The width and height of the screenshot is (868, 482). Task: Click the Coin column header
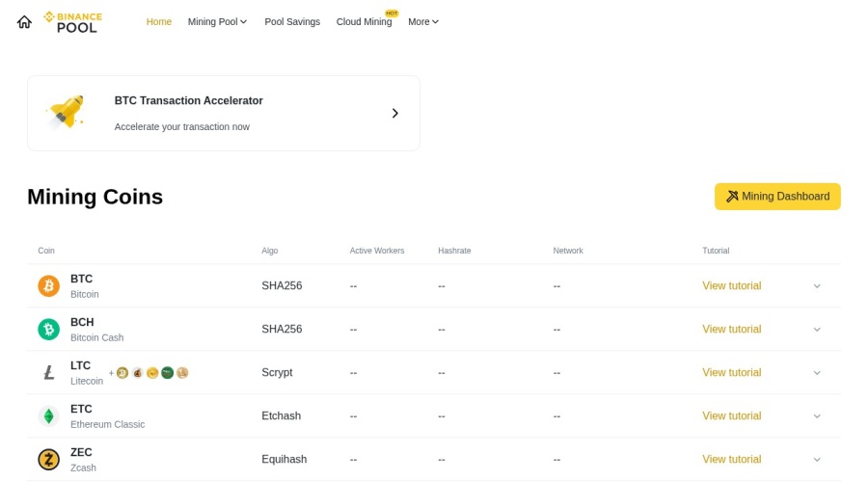tap(46, 251)
